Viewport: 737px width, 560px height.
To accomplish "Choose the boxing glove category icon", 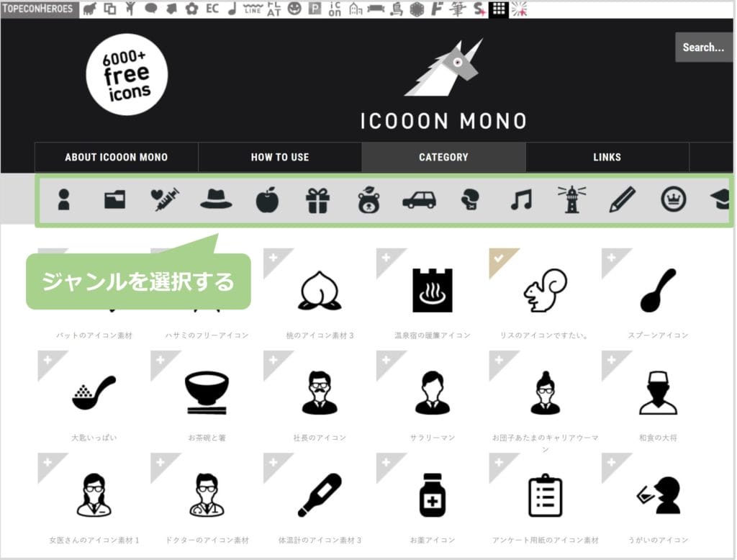I will [470, 199].
